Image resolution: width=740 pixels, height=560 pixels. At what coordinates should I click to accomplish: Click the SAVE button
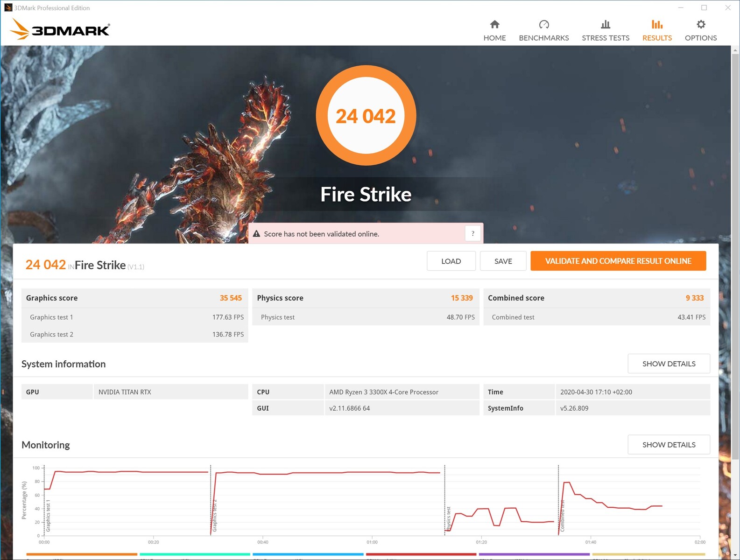click(503, 261)
